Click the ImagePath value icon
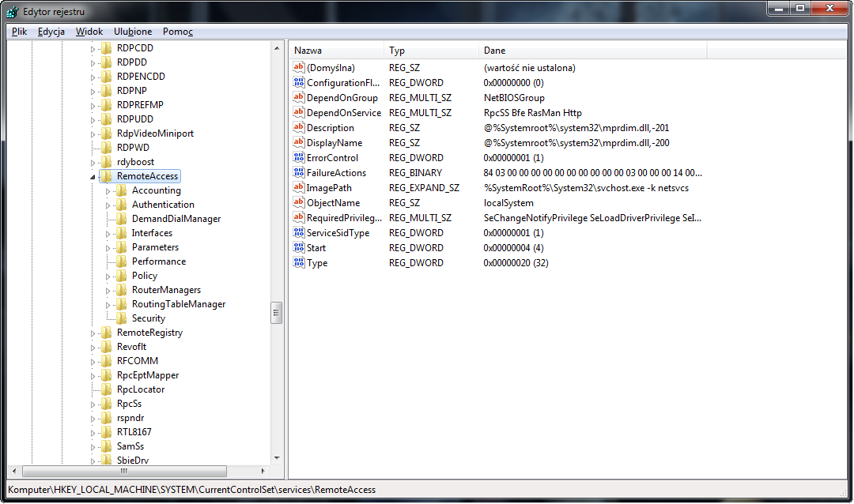 298,187
